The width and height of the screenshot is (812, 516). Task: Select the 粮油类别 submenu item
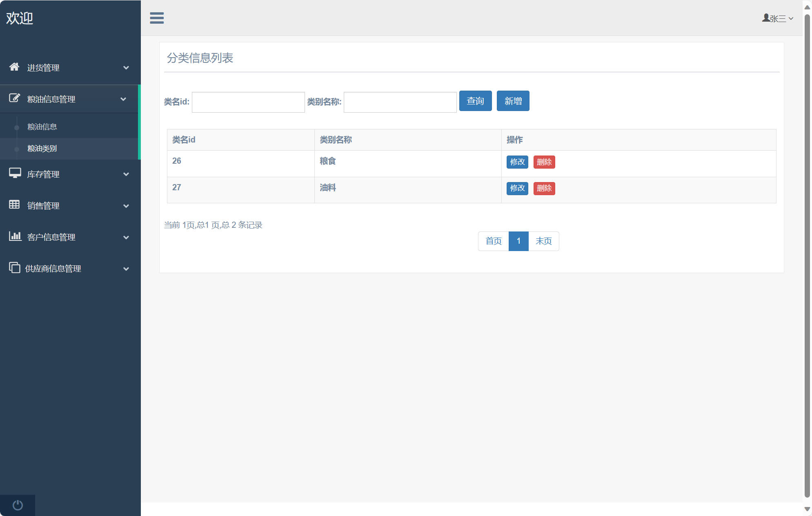pos(42,149)
